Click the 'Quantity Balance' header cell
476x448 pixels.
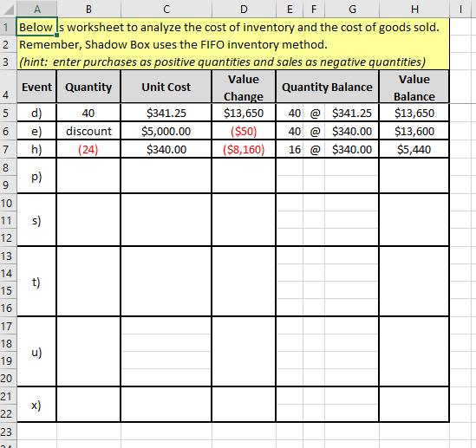[327, 87]
